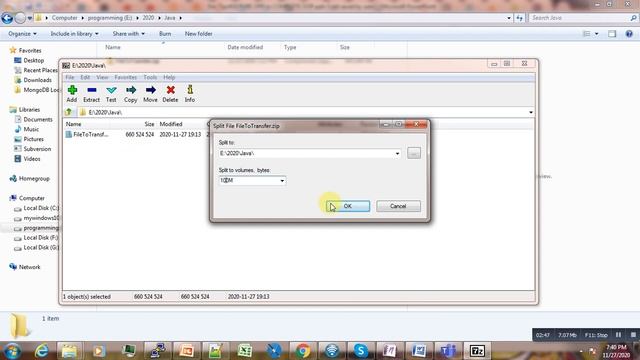This screenshot has width=640, height=360.
Task: Open Chrome from taskbar
Action: pos(303,351)
